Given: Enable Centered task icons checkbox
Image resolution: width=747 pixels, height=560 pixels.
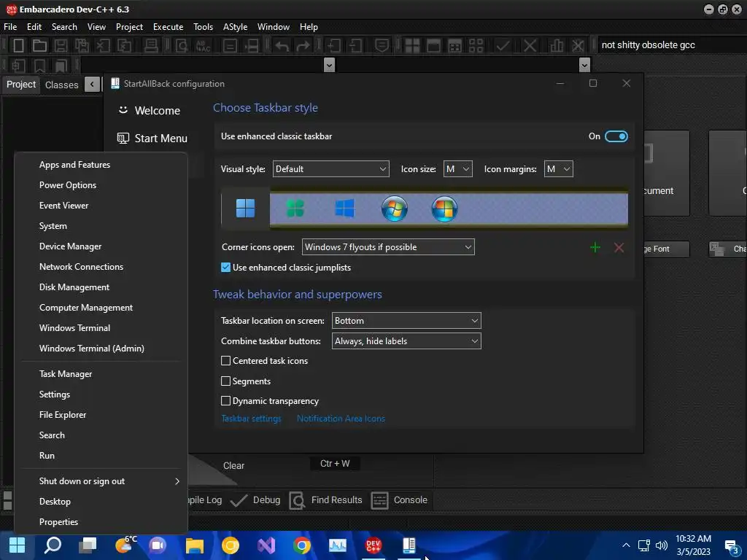Looking at the screenshot, I should coord(226,361).
